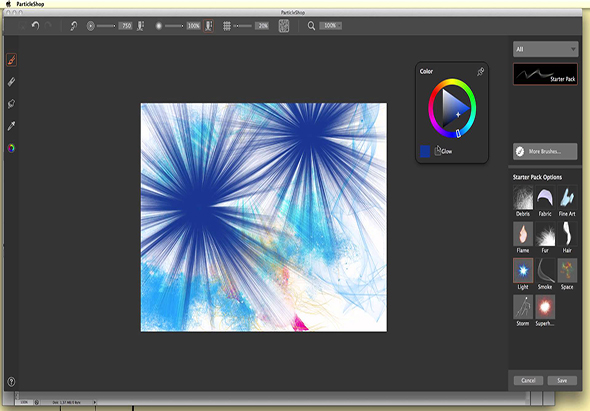Select the tool between Eraser and Eyedropper
This screenshot has width=590, height=411.
tap(11, 104)
